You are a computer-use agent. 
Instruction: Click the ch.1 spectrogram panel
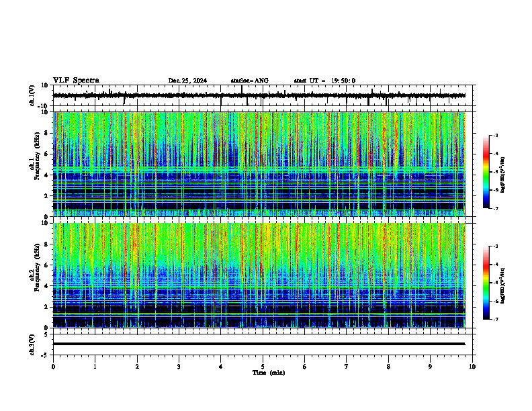[x=259, y=164]
